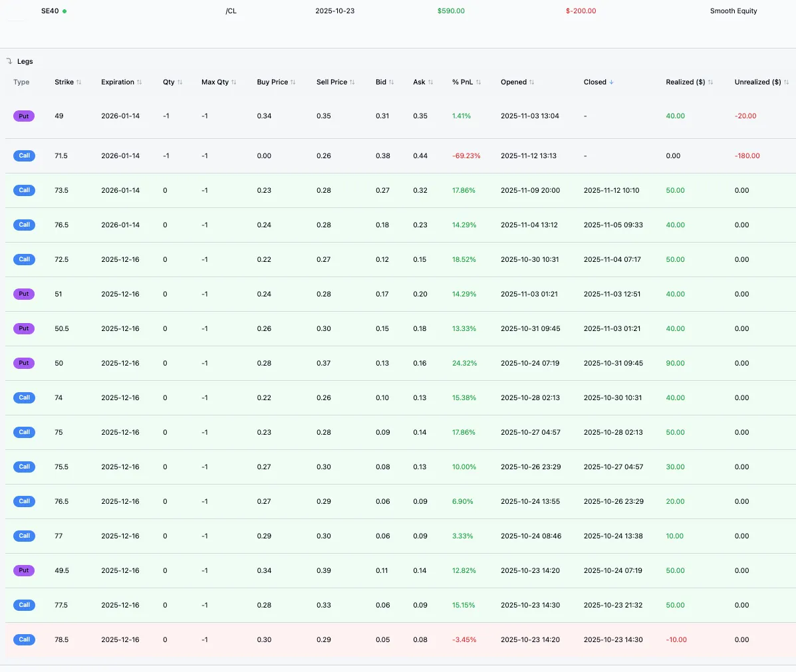Click the -180.00 unrealized value
Screen dimensions: 796x672
tap(747, 156)
